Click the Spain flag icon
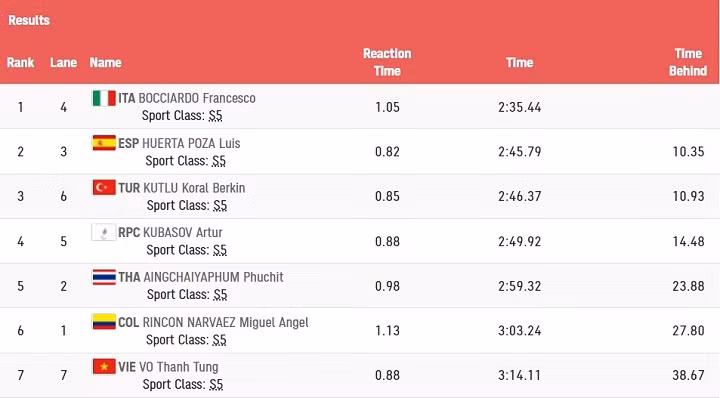Viewport: 720px width, 398px height. click(104, 143)
